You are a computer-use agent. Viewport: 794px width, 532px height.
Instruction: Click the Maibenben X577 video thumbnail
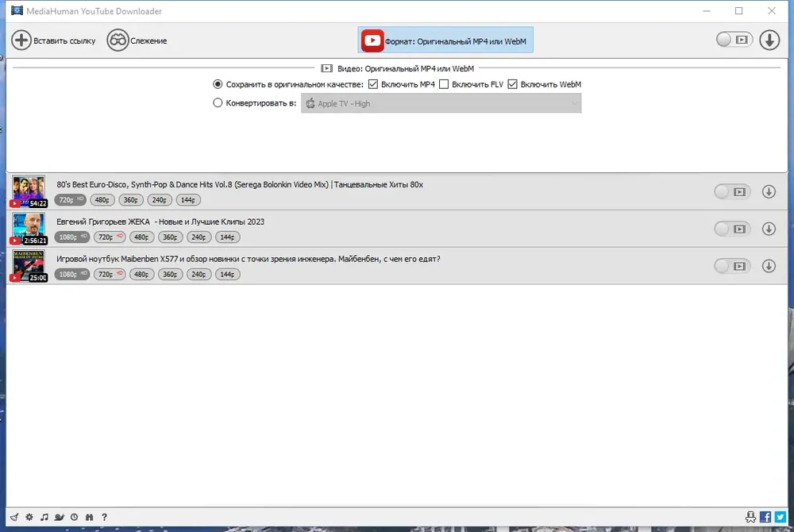point(29,266)
